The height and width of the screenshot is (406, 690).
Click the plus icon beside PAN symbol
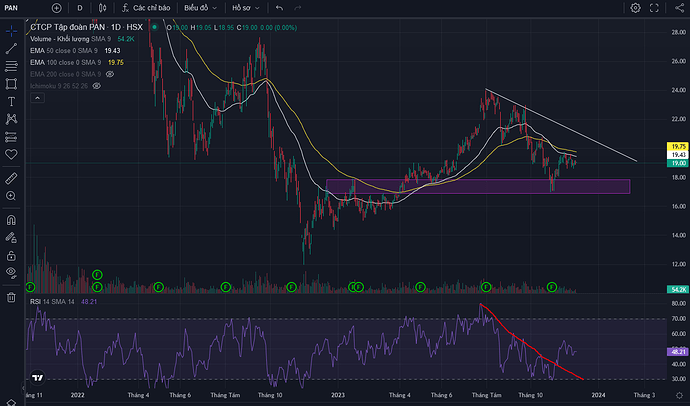click(56, 8)
